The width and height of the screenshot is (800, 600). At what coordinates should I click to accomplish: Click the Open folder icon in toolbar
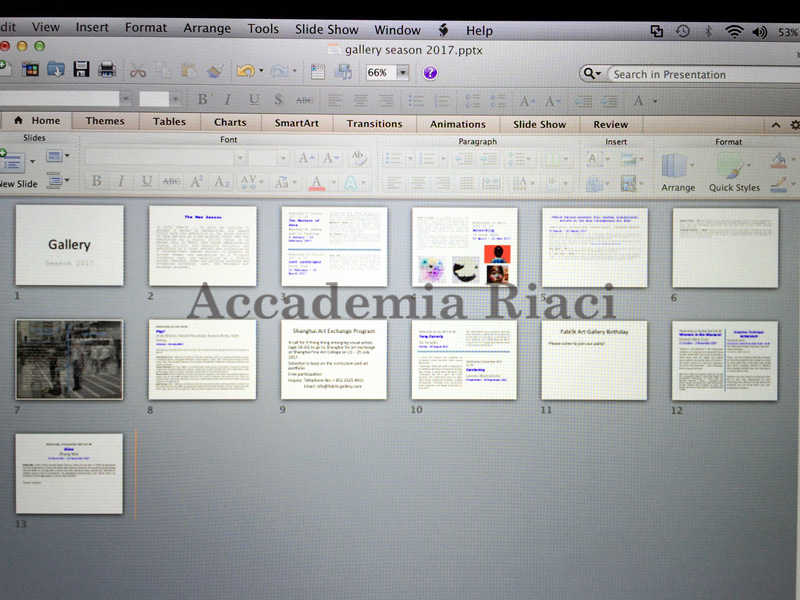[x=56, y=69]
